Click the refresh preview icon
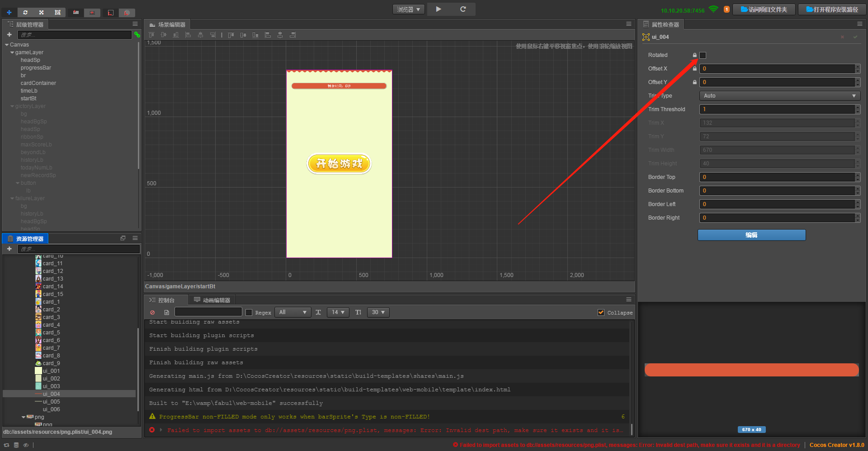This screenshot has height=451, width=868. pos(463,9)
